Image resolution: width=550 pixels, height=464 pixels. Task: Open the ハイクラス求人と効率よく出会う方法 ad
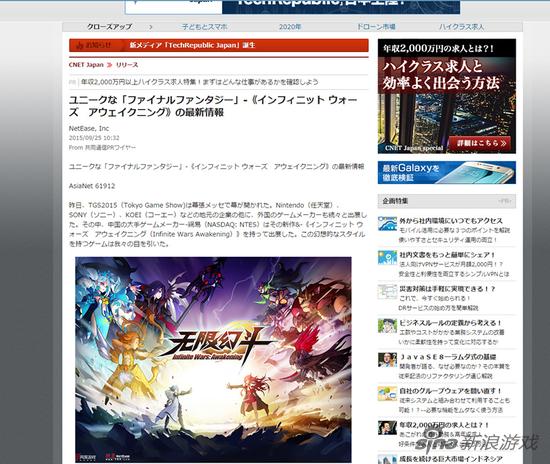(447, 96)
